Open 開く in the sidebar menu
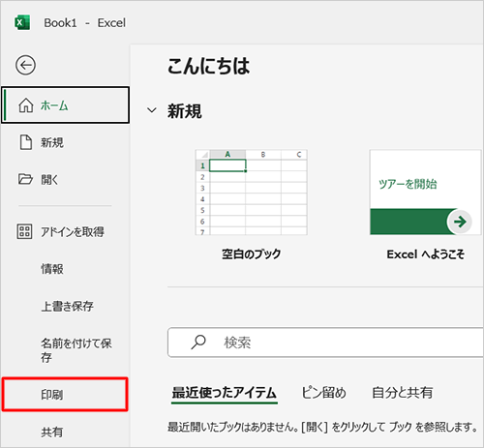 pyautogui.click(x=66, y=179)
